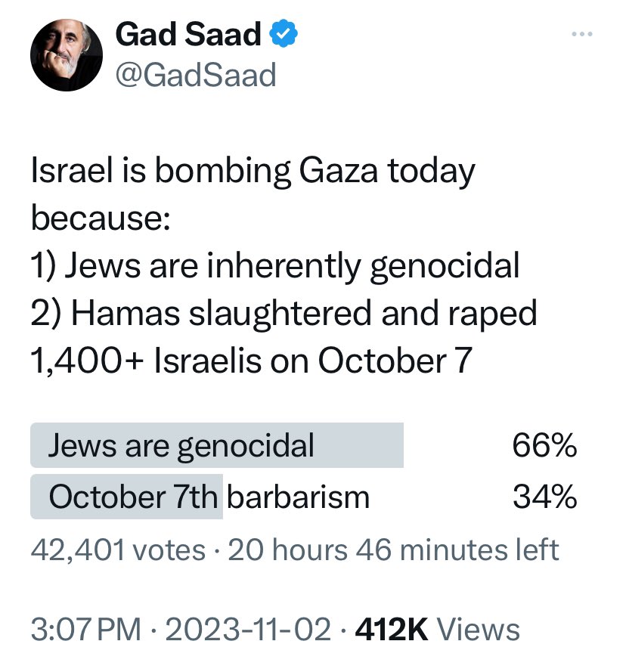Click the "1) Jews are inherently genocidal" line
626x672 pixels.
coord(275,266)
